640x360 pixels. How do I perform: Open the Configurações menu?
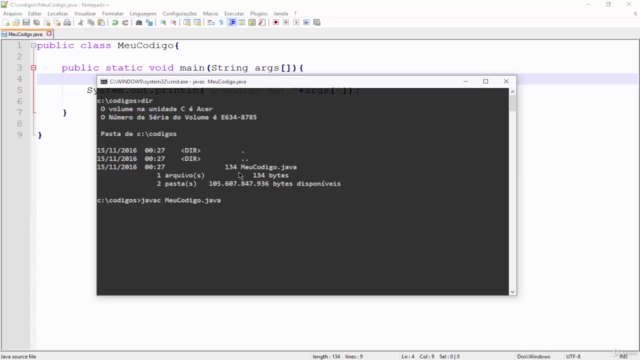pyautogui.click(x=180, y=13)
